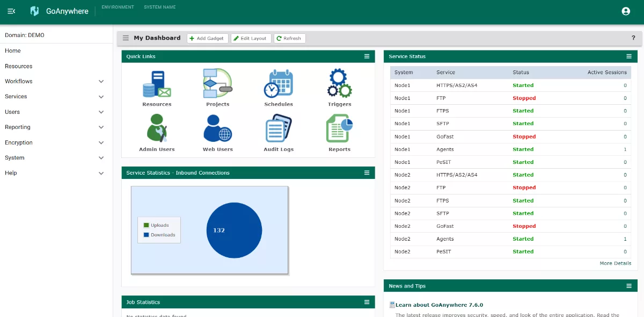The image size is (644, 317).
Task: Open the user account menu icon
Action: click(626, 11)
